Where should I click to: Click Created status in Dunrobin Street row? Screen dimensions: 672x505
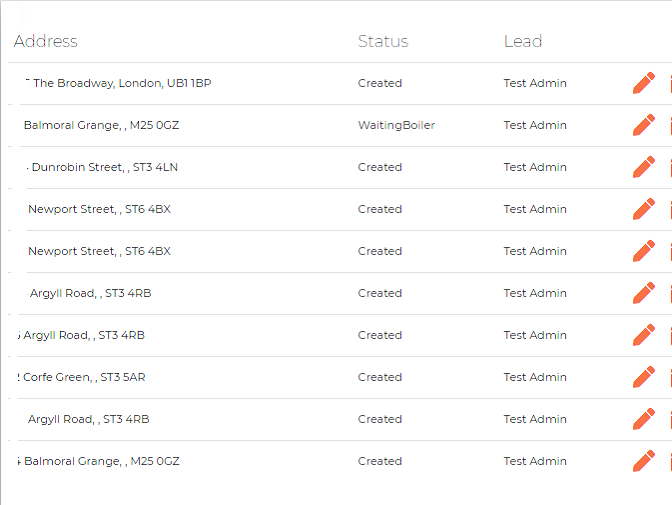point(380,167)
